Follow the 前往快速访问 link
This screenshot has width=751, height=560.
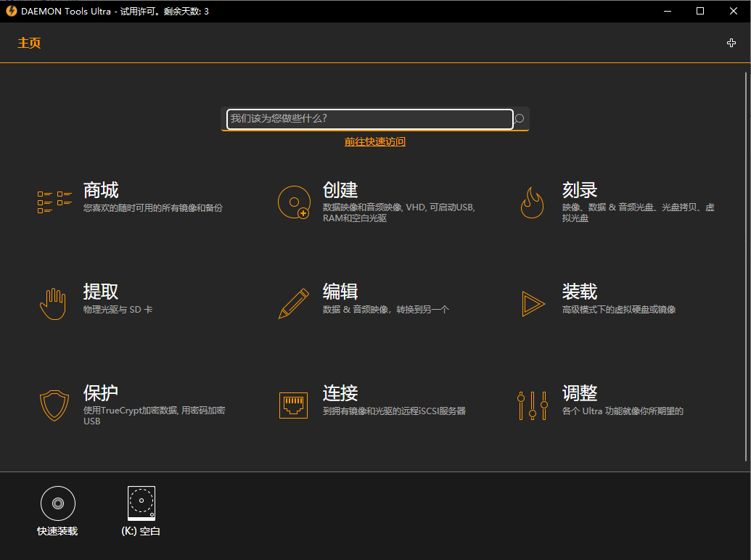(375, 141)
